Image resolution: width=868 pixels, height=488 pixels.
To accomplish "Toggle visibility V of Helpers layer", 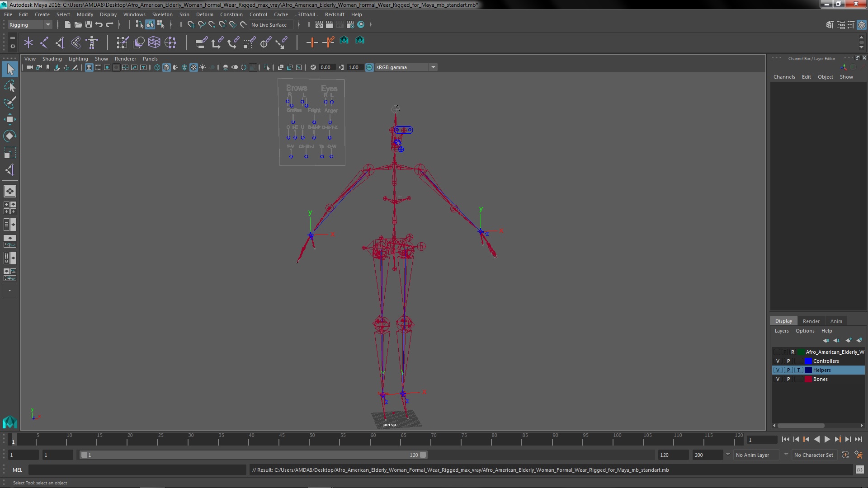I will tap(778, 370).
